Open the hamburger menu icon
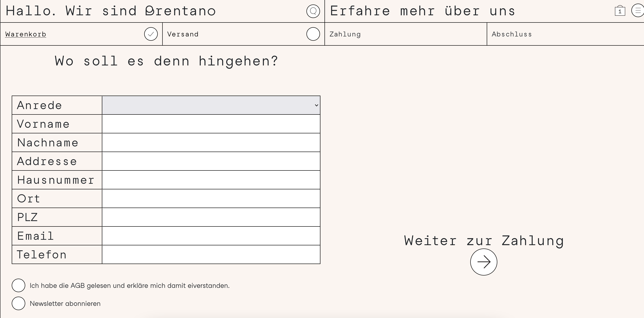Image resolution: width=644 pixels, height=318 pixels. coord(638,11)
